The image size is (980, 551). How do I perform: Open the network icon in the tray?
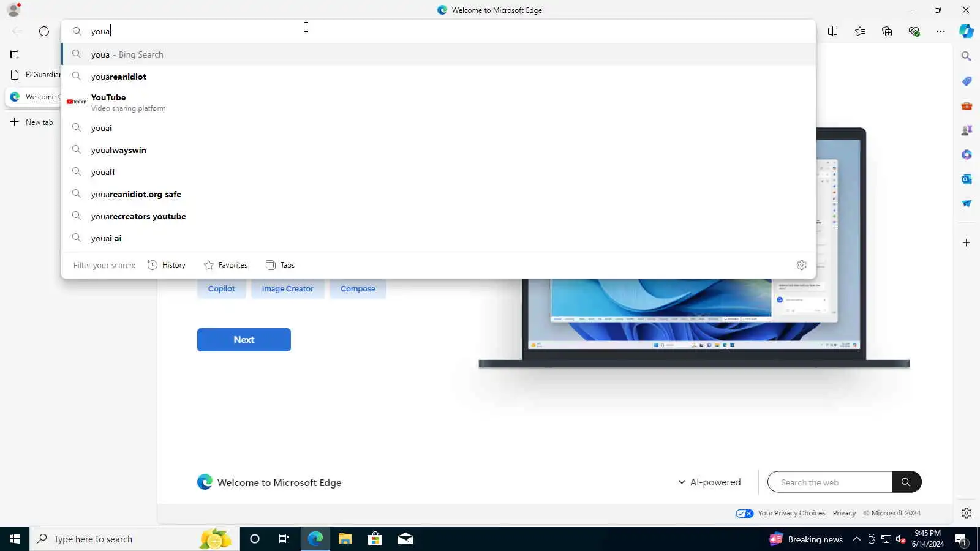(886, 539)
